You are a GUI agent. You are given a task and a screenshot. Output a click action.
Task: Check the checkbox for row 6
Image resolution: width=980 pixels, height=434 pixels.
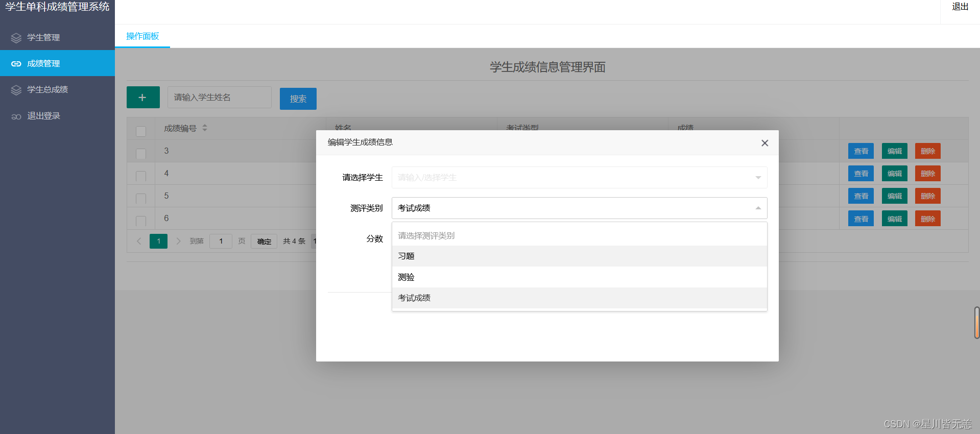point(141,221)
